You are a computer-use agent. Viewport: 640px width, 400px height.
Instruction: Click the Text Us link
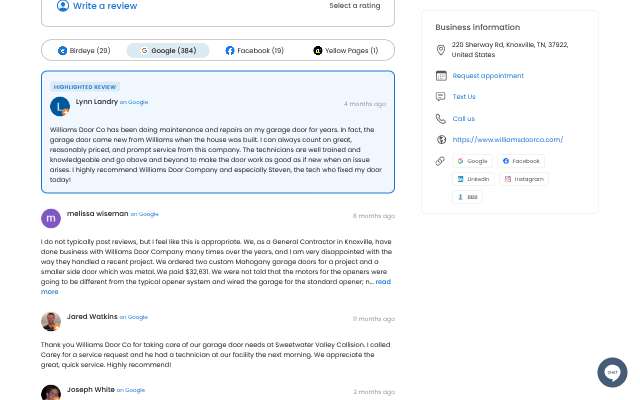[x=464, y=97]
